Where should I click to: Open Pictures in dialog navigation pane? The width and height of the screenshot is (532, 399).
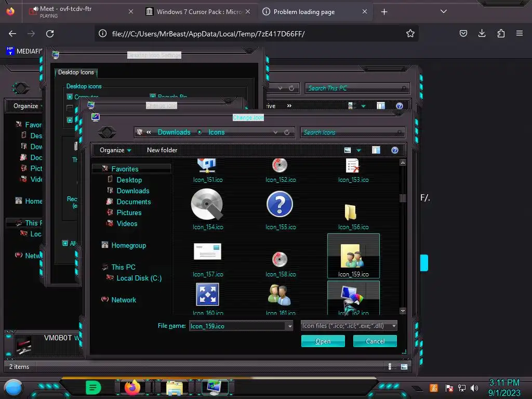pyautogui.click(x=129, y=212)
